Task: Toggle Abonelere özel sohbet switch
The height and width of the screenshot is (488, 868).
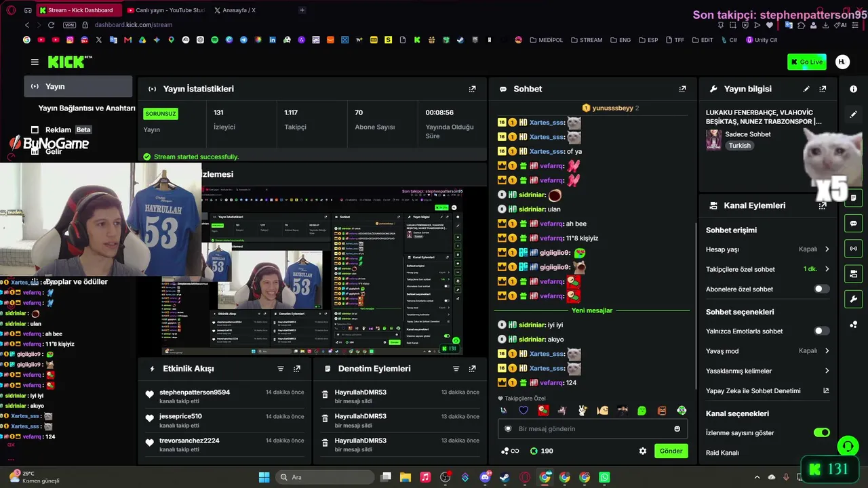Action: 821,289
